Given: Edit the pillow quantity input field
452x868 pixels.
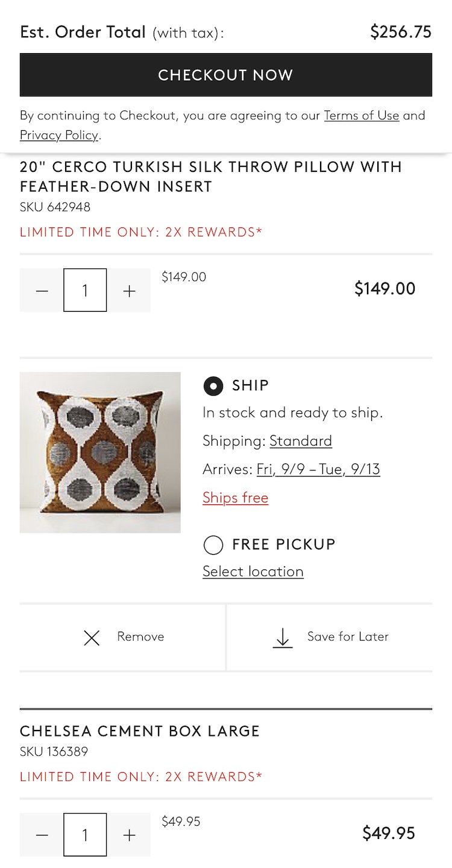Looking at the screenshot, I should 85,290.
